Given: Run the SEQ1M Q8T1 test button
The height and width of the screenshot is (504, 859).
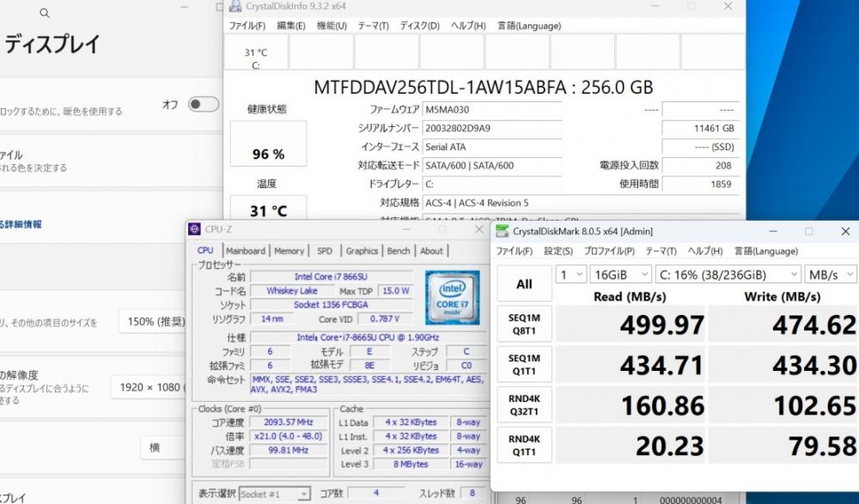Looking at the screenshot, I should coord(524,324).
